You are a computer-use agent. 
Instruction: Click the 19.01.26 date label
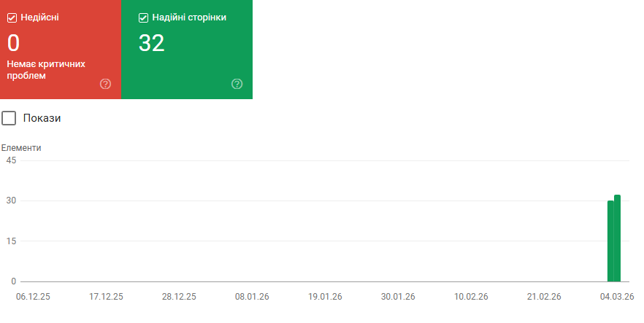tap(325, 297)
